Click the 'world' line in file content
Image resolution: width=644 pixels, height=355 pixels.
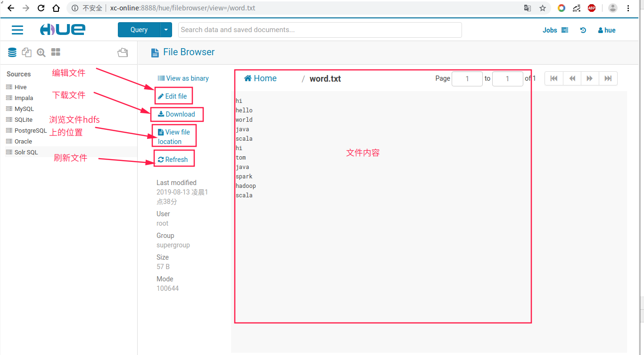coord(244,120)
